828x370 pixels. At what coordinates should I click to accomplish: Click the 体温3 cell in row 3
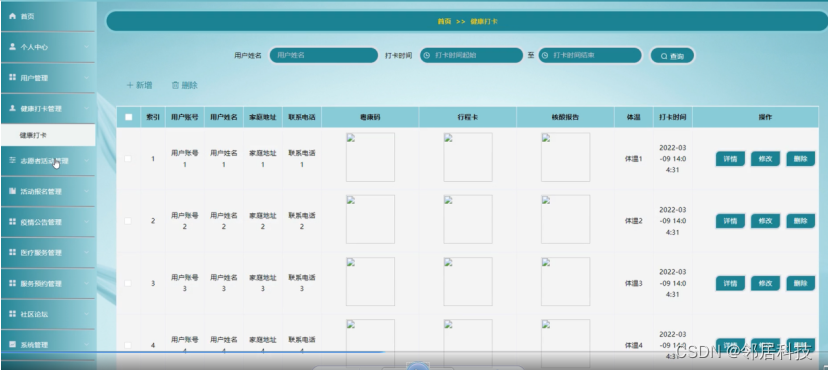click(634, 283)
